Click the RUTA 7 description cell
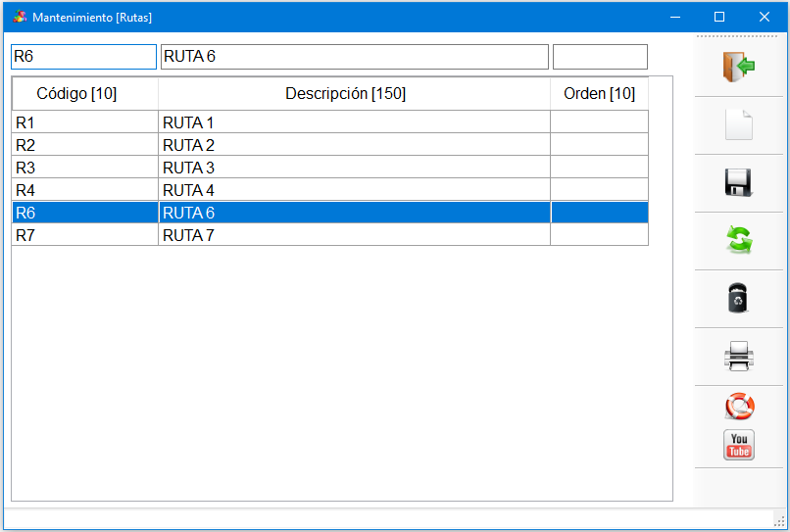This screenshot has width=790, height=532. coord(354,235)
